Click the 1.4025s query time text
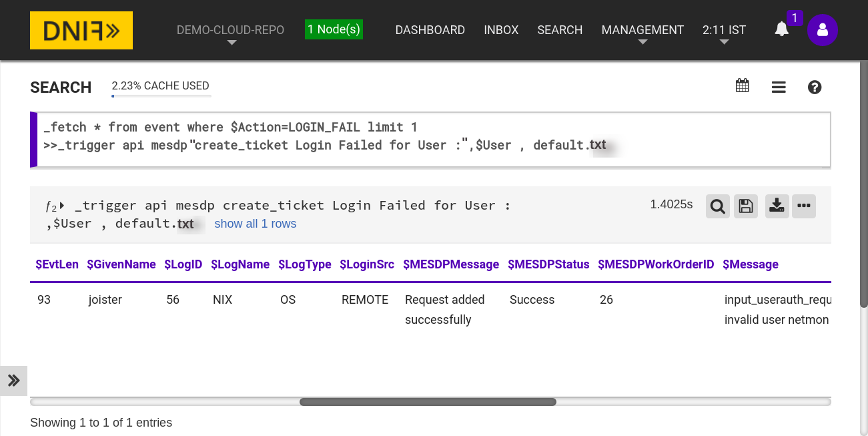Screen dimensions: 868x436 click(x=671, y=204)
